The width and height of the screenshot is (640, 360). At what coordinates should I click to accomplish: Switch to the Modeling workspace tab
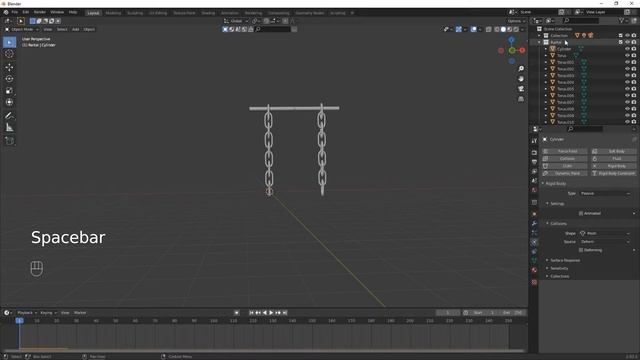113,13
